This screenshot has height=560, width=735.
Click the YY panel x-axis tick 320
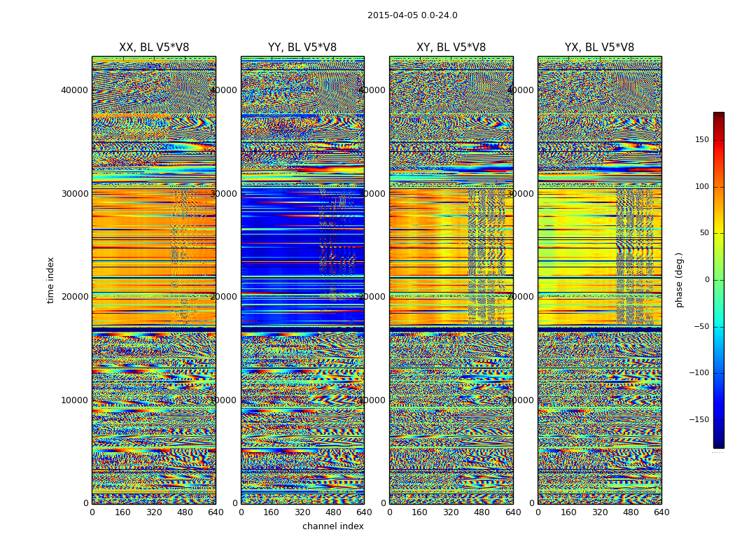pos(302,512)
